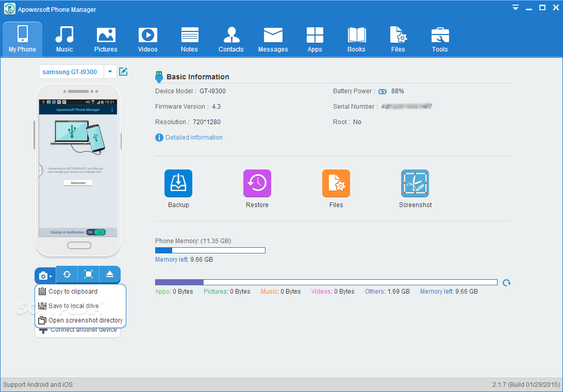The width and height of the screenshot is (563, 392).
Task: Click the Backup icon
Action: click(x=178, y=183)
